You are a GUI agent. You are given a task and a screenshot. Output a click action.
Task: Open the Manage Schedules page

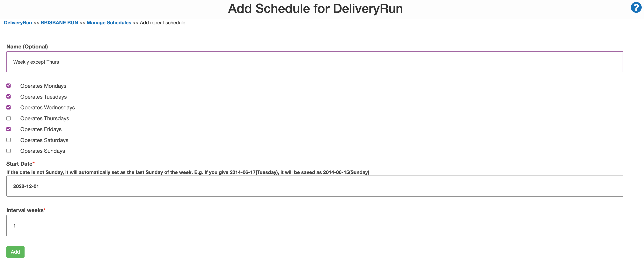pos(109,23)
